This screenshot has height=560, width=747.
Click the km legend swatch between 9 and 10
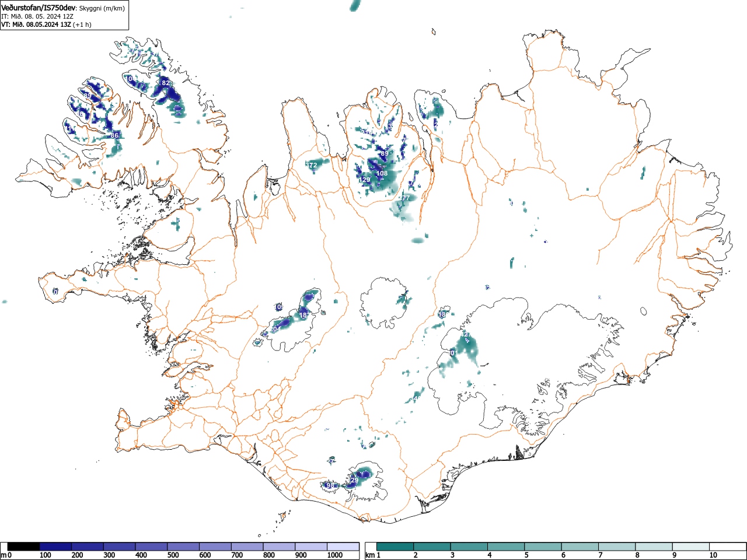[x=692, y=547]
